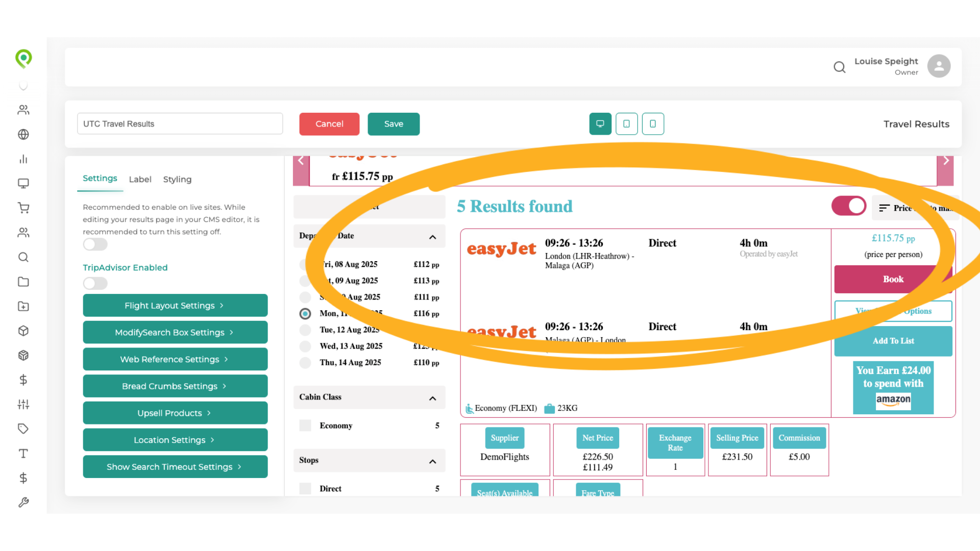Switch preview to tablet view
980x551 pixels.
(x=627, y=124)
